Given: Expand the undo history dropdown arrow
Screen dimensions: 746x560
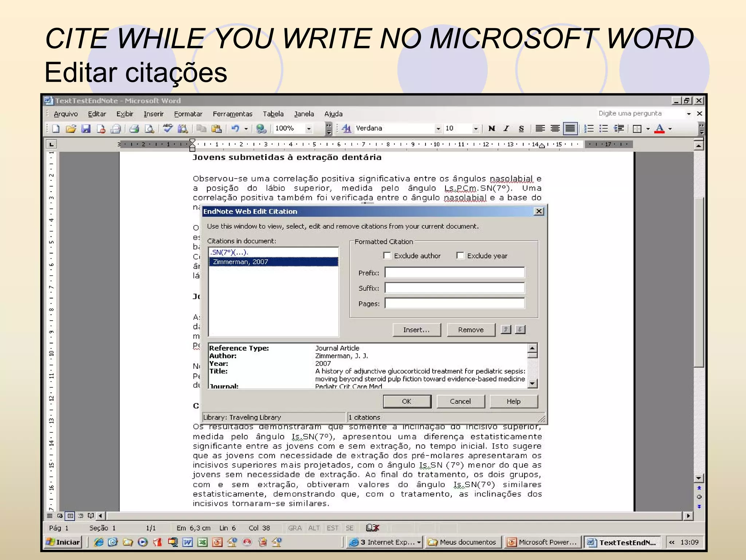Looking at the screenshot, I should (246, 129).
